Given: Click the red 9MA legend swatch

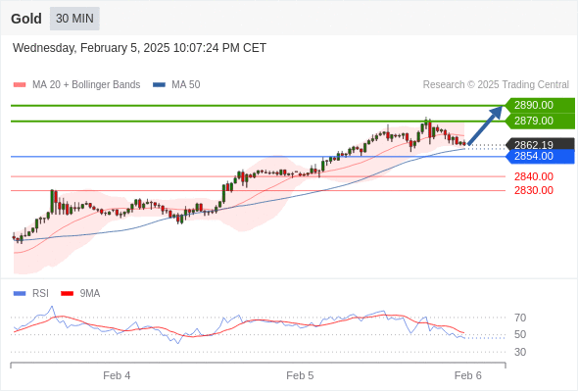Looking at the screenshot, I should pyautogui.click(x=67, y=294).
